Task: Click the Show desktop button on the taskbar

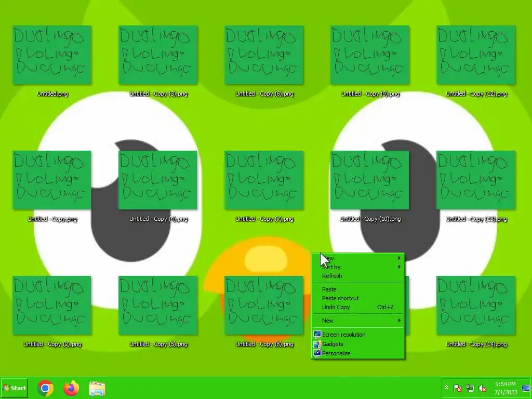Action: click(x=526, y=388)
